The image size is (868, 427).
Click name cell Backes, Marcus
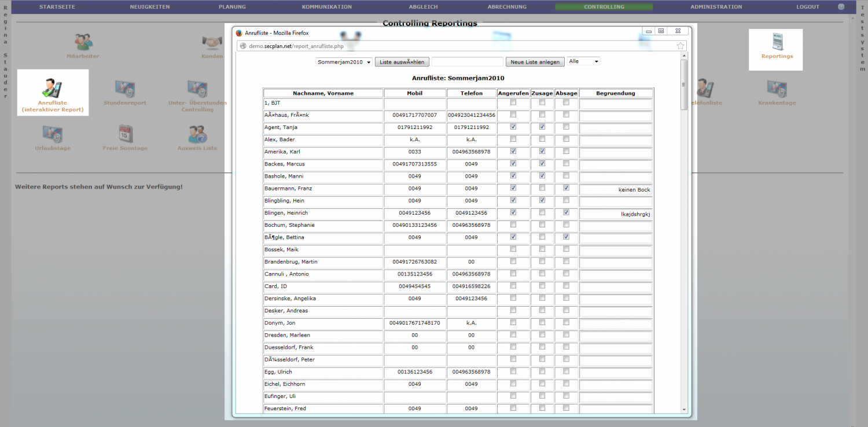pyautogui.click(x=323, y=164)
